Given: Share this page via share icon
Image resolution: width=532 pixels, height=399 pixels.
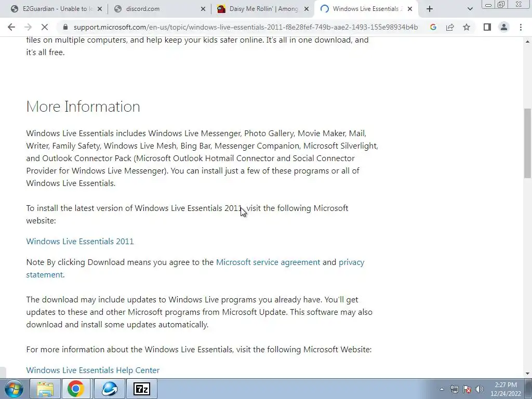Looking at the screenshot, I should point(450,27).
